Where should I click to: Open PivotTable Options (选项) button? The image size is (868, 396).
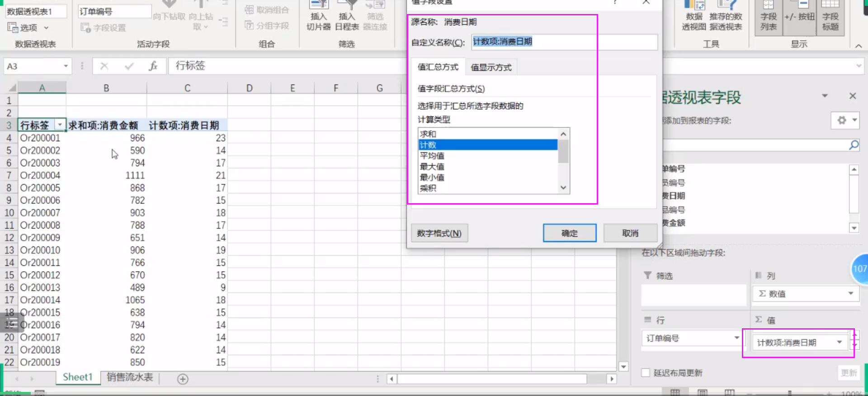23,28
